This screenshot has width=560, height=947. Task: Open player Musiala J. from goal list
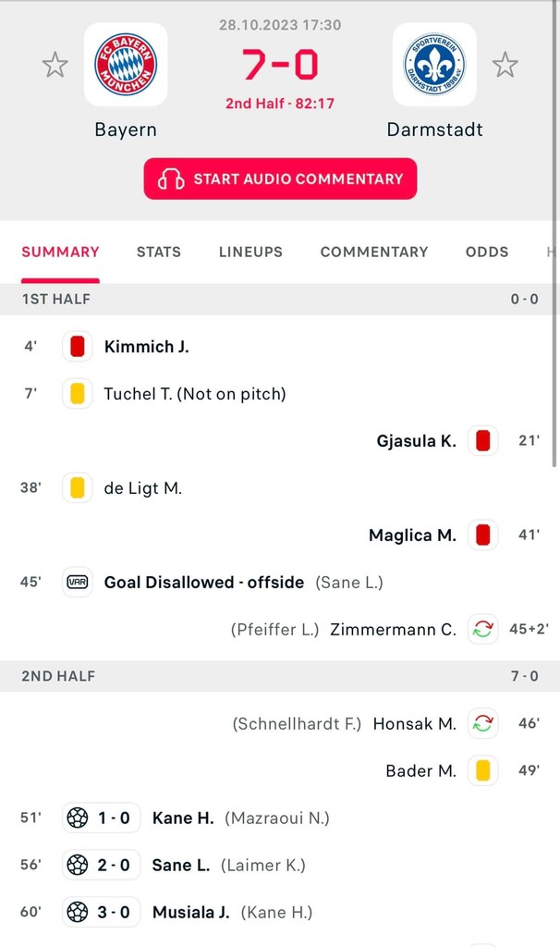click(x=190, y=913)
